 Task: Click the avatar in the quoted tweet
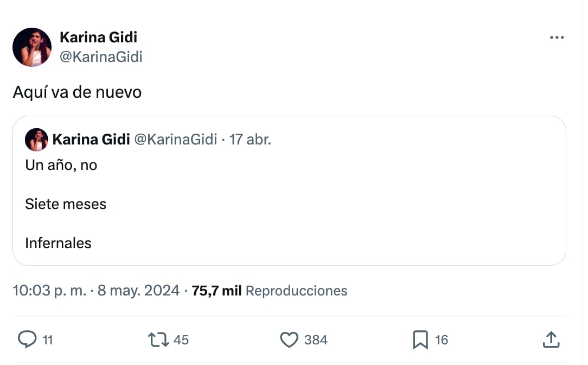tap(36, 140)
